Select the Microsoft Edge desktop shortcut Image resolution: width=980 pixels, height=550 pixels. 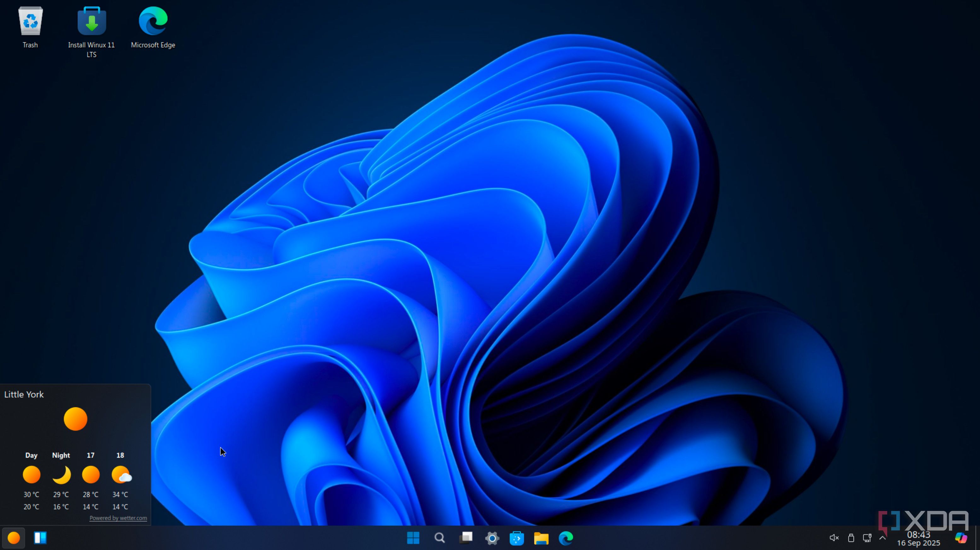153,27
